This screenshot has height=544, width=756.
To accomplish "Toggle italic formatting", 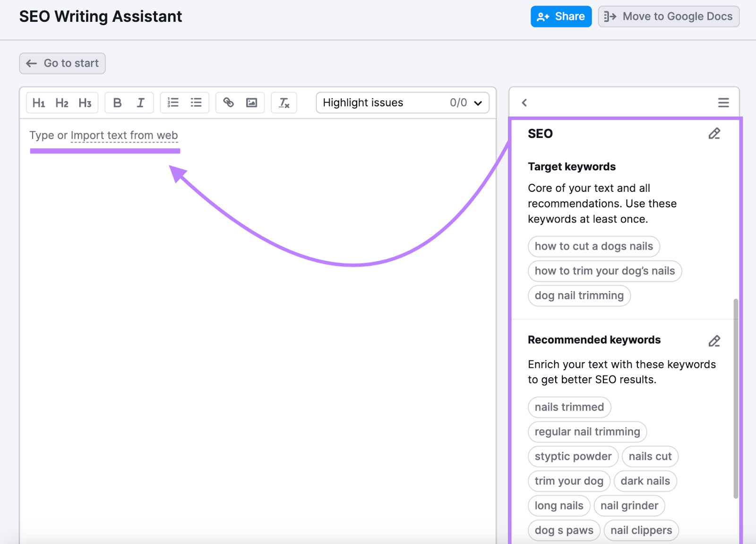I will (x=140, y=102).
